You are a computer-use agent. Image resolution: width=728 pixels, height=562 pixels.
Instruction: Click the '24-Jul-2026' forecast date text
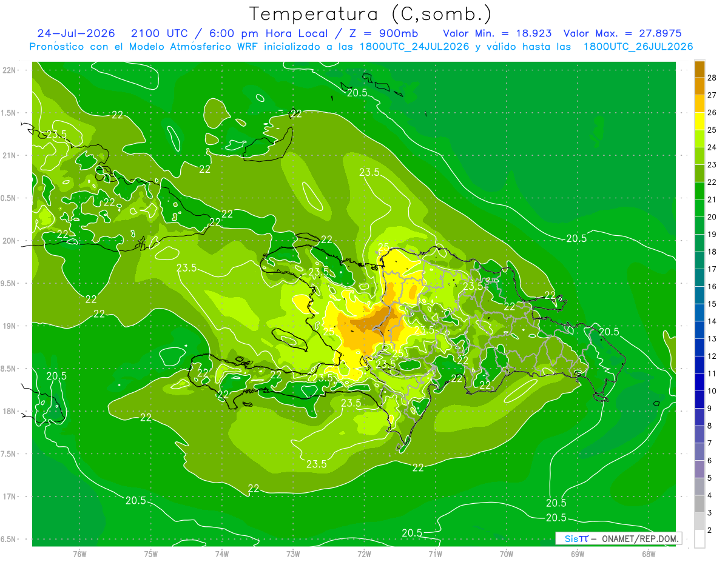[76, 33]
